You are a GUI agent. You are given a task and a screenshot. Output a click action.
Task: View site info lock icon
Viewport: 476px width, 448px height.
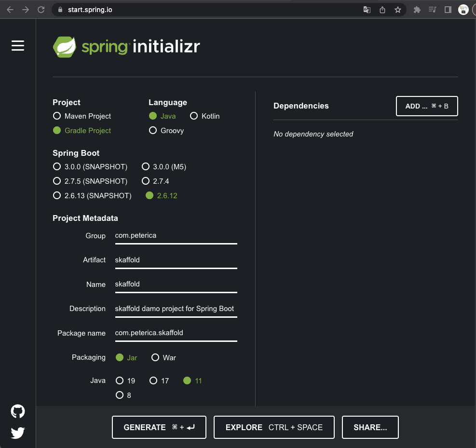pyautogui.click(x=60, y=10)
